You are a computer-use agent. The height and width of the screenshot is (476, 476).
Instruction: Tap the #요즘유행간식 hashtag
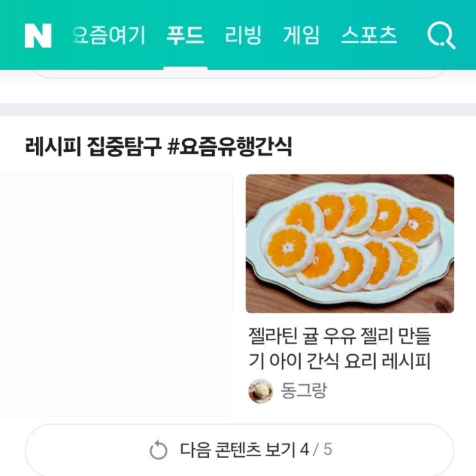tap(229, 147)
